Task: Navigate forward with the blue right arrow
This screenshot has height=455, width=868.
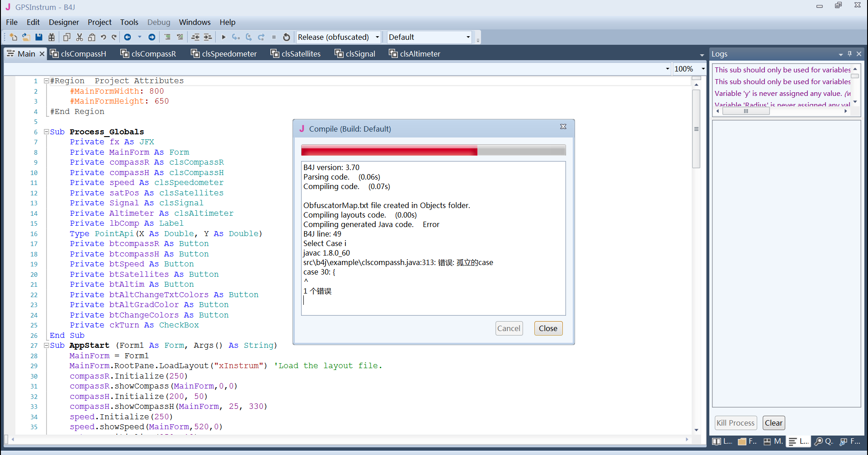Action: (x=152, y=37)
